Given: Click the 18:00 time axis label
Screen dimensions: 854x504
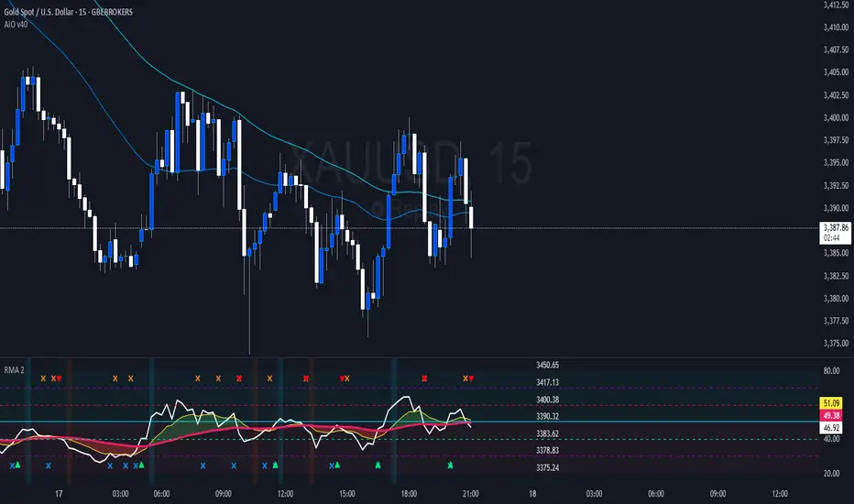Looking at the screenshot, I should [409, 494].
